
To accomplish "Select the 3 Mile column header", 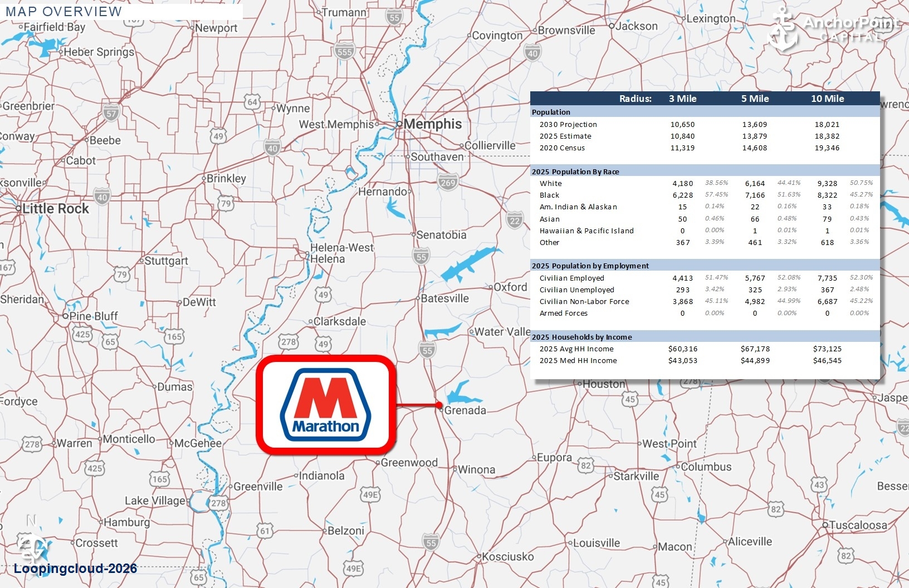I will click(x=683, y=99).
